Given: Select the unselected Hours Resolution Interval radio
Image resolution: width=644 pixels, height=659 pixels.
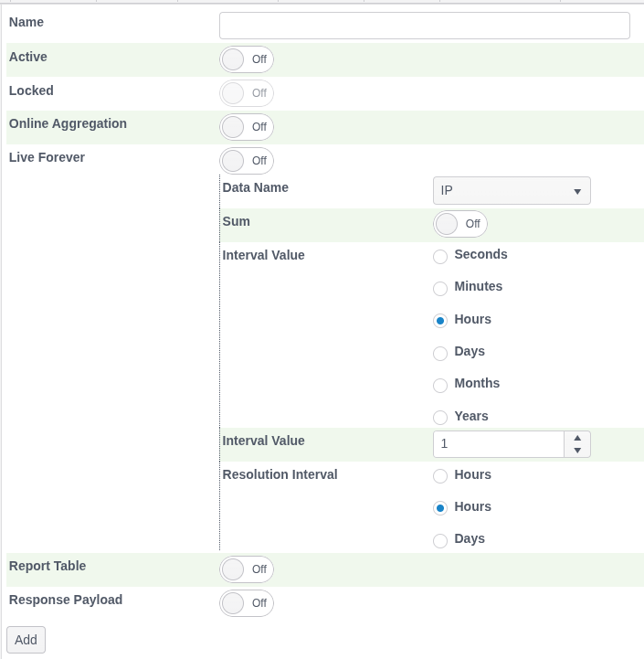Looking at the screenshot, I should click(440, 476).
